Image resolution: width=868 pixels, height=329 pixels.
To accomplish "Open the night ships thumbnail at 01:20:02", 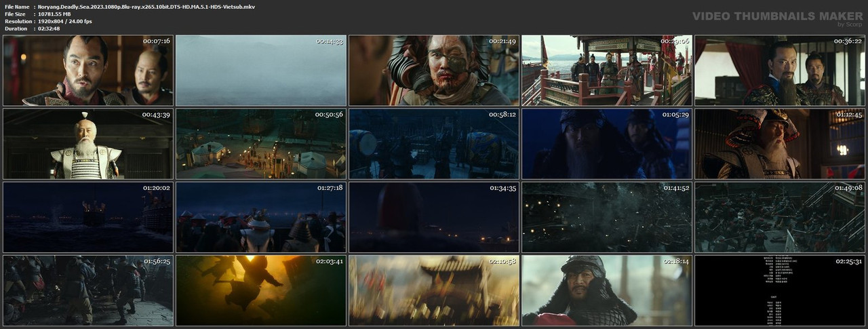I will [88, 216].
